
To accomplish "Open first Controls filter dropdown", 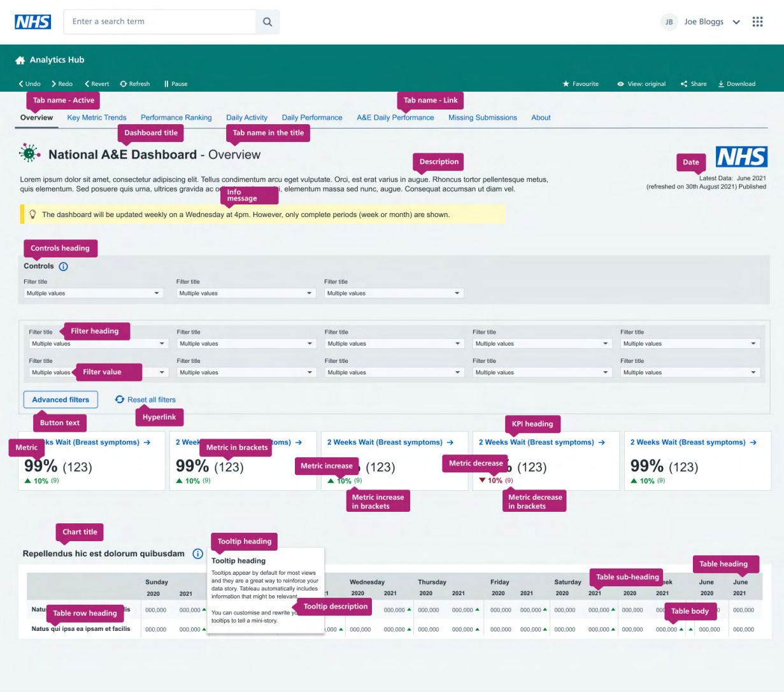I will coord(93,293).
